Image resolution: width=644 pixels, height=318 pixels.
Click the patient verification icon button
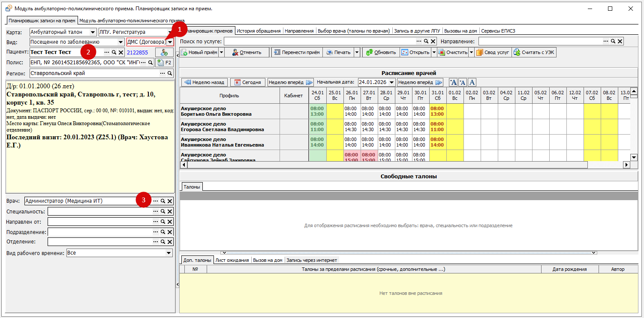pos(164,52)
